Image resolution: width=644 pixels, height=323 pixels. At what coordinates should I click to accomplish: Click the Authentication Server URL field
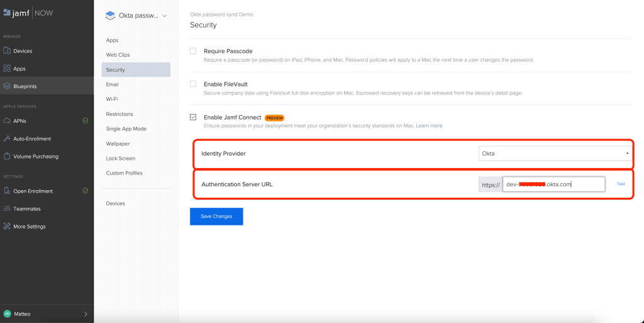(553, 184)
